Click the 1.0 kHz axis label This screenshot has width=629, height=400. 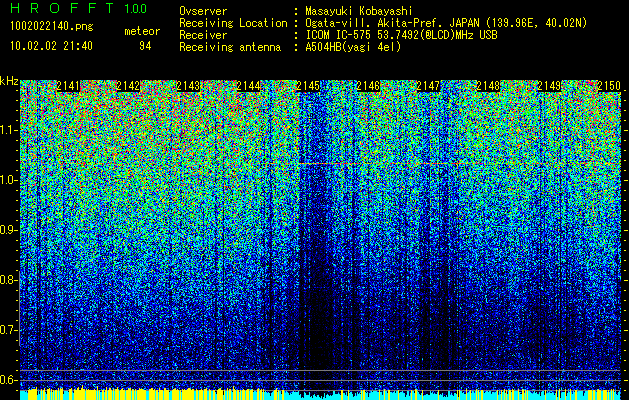(8, 180)
